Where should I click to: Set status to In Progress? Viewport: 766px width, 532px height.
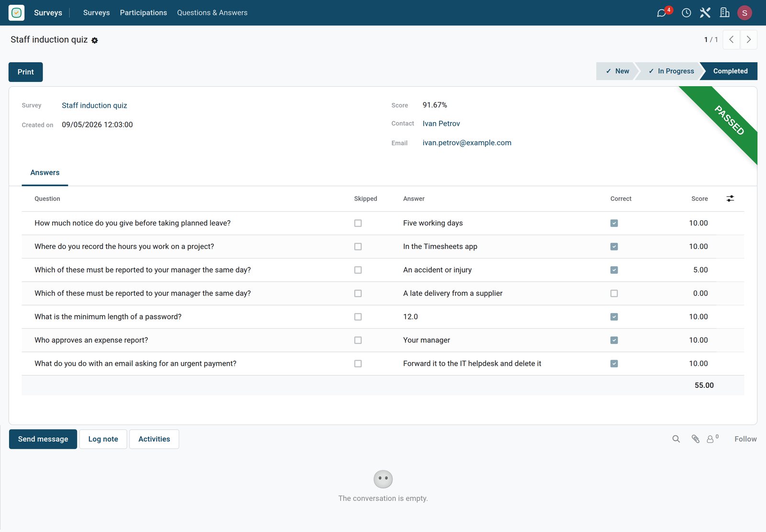tap(670, 71)
